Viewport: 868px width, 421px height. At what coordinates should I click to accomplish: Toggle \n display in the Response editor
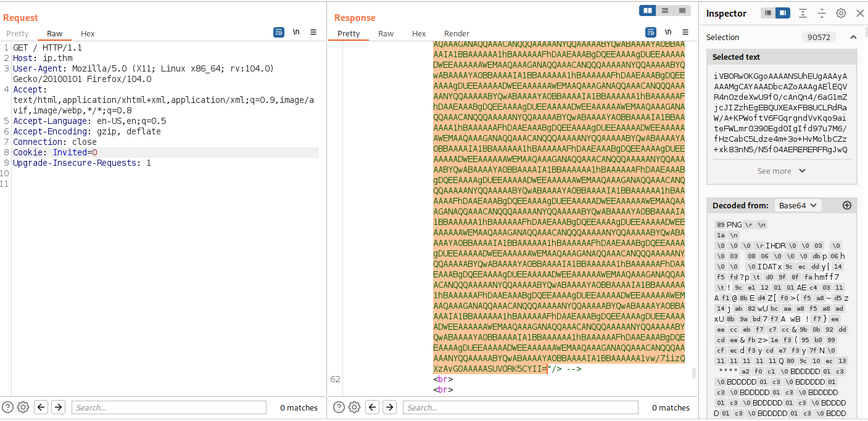(668, 32)
